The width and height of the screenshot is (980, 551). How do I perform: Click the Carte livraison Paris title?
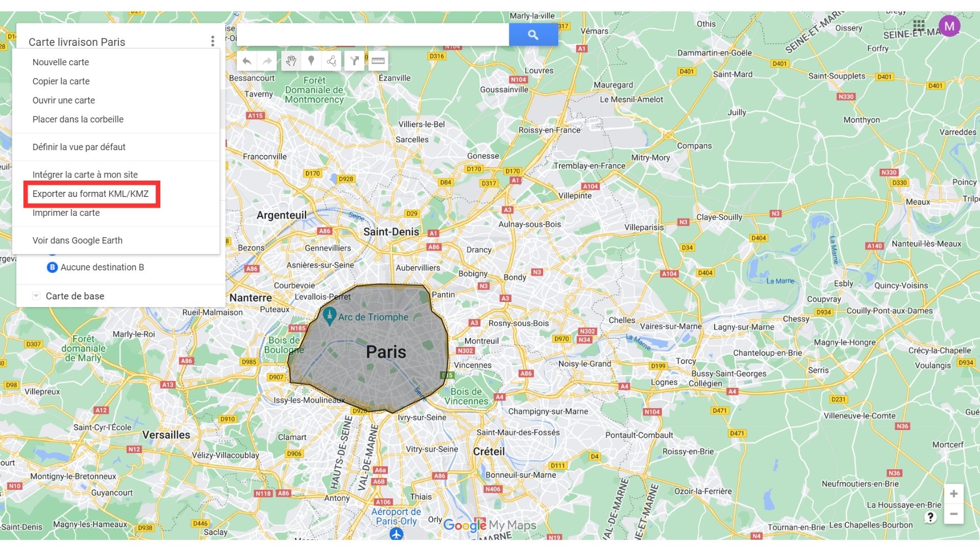coord(77,42)
